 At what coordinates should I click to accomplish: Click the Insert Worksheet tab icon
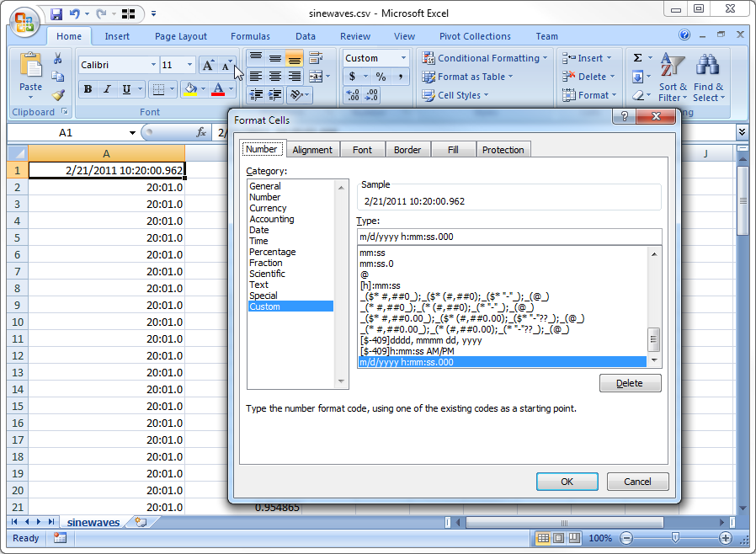(140, 523)
